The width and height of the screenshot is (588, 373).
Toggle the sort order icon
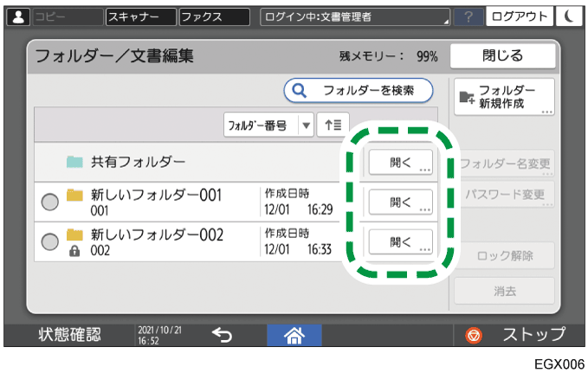coord(333,125)
